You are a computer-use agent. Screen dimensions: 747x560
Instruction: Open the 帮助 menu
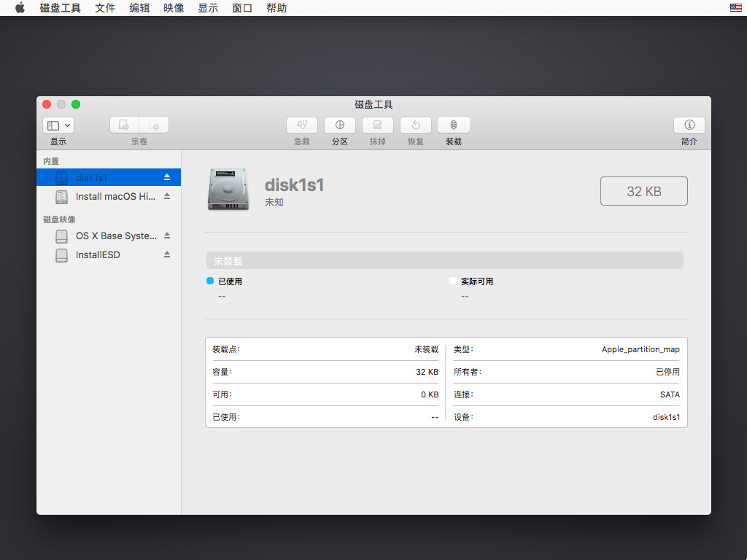(x=276, y=7)
